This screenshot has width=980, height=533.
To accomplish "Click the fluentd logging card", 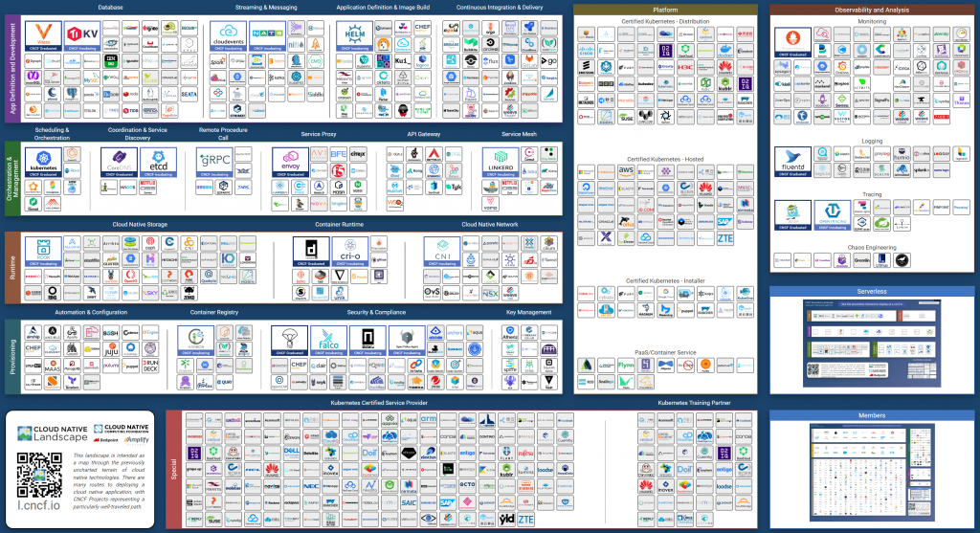I will (792, 162).
